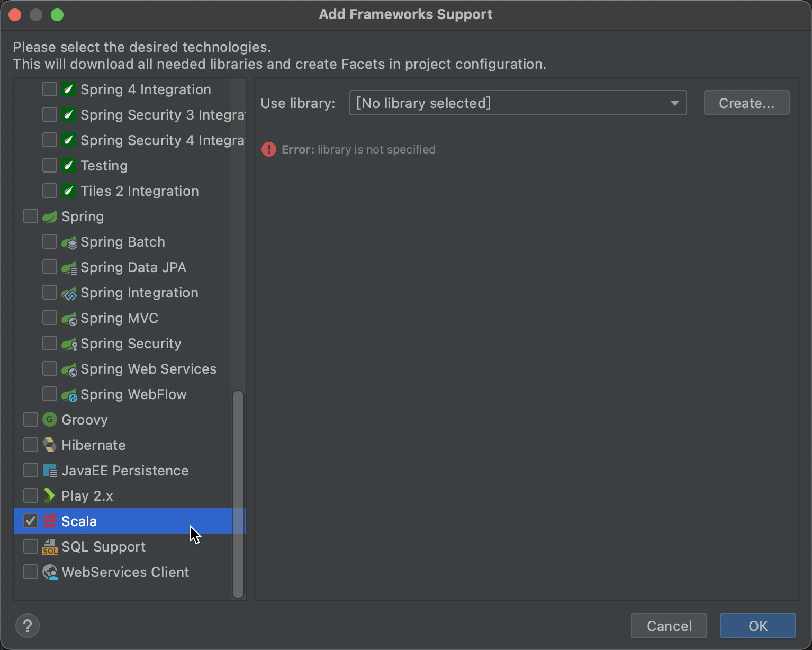This screenshot has width=812, height=650.
Task: Select Tiles 2 Integration in the list
Action: tap(139, 191)
